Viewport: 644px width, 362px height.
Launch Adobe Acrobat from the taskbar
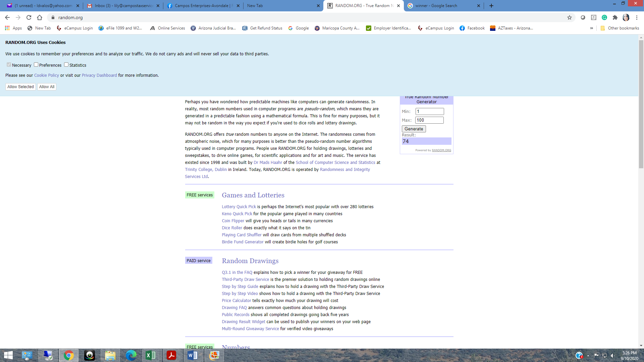pyautogui.click(x=171, y=355)
